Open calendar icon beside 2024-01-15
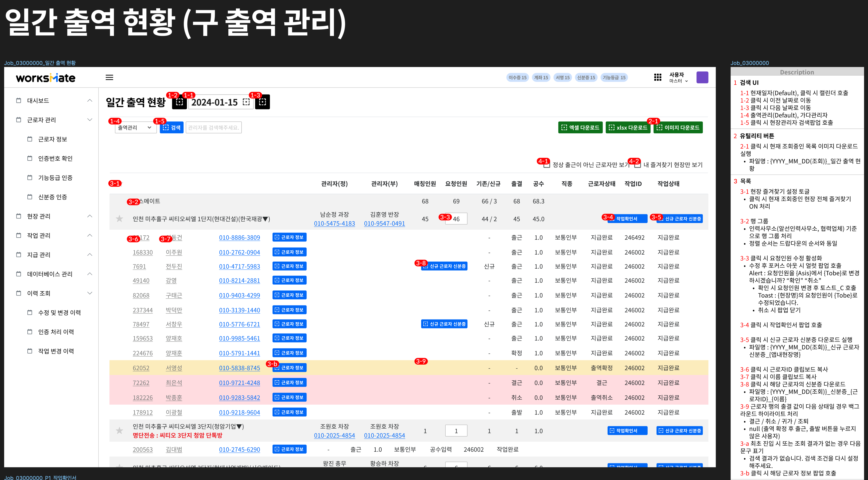The width and height of the screenshot is (868, 480). [x=246, y=102]
